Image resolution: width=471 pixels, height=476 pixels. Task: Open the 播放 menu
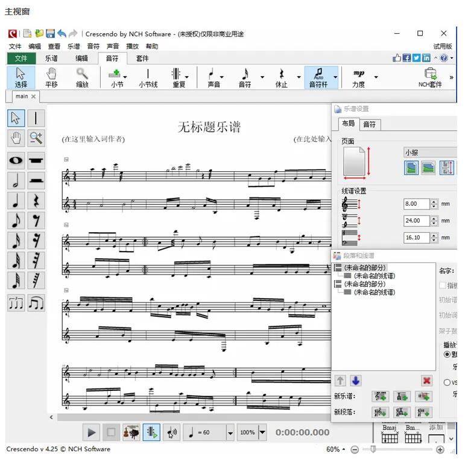(x=132, y=46)
